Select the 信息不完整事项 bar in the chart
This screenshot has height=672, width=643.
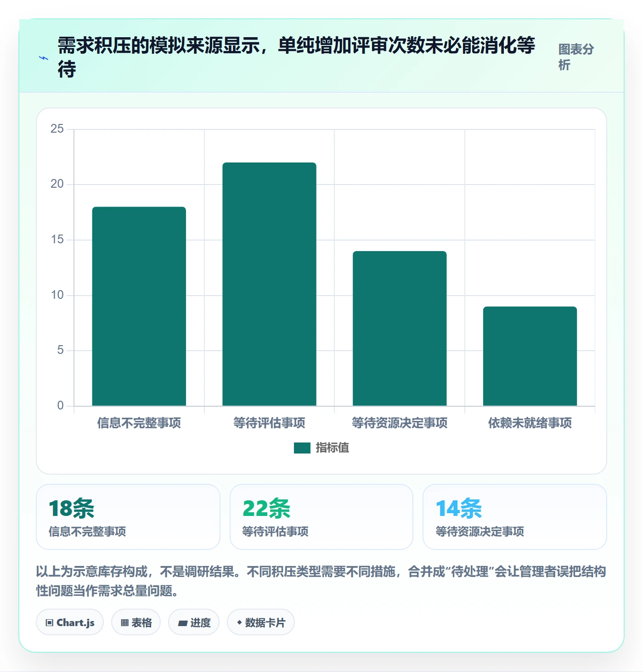click(x=139, y=306)
